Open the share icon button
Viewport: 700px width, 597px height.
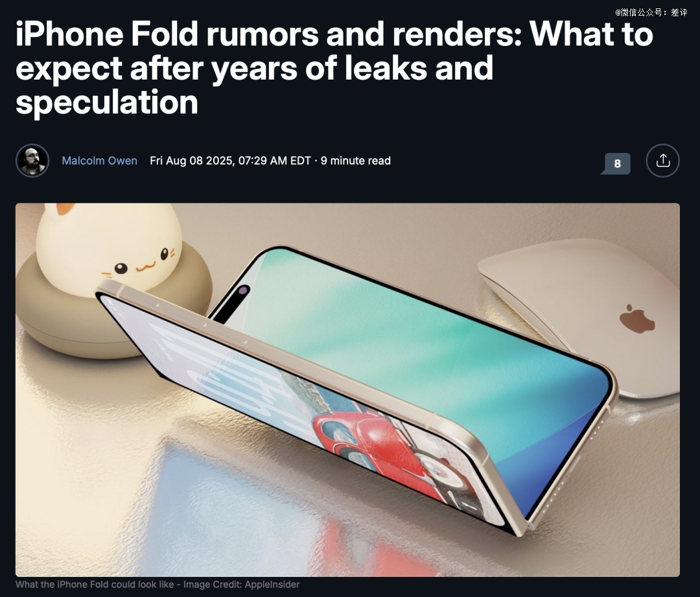[662, 161]
